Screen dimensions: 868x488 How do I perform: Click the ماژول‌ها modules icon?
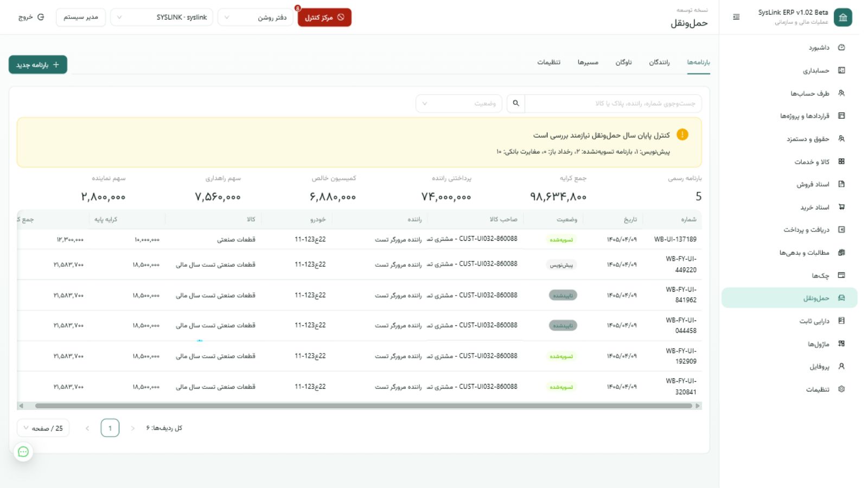(x=841, y=344)
